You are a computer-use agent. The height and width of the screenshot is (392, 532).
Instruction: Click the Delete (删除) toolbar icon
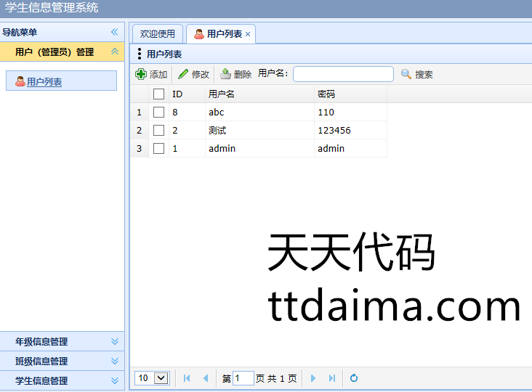225,74
